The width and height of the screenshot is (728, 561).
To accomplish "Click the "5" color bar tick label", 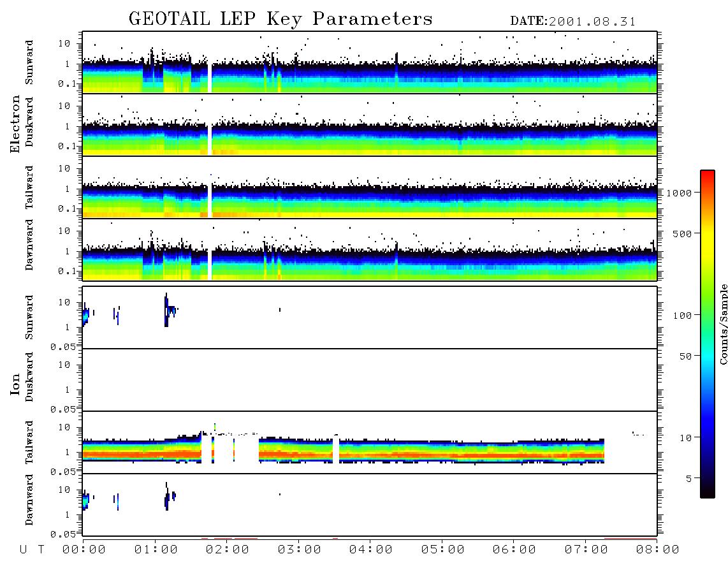I will point(689,479).
